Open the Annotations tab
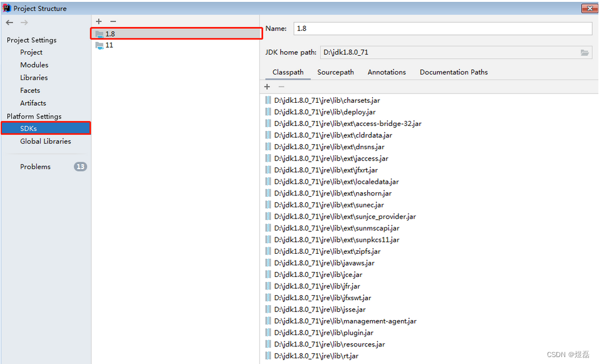This screenshot has height=364, width=599. [x=387, y=72]
